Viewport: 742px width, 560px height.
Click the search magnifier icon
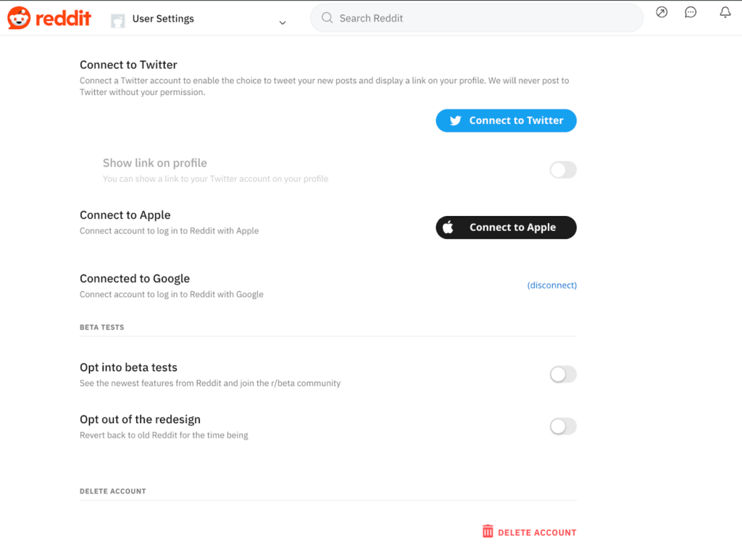(327, 17)
